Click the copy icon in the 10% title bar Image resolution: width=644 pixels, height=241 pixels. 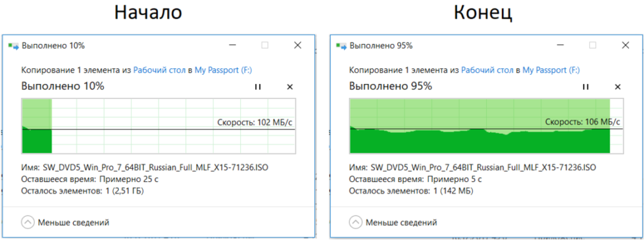pyautogui.click(x=14, y=46)
